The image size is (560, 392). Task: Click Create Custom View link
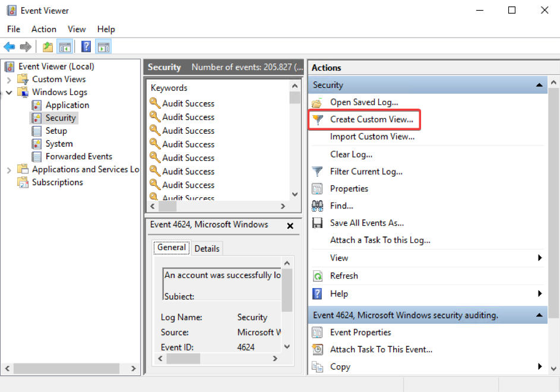click(371, 119)
